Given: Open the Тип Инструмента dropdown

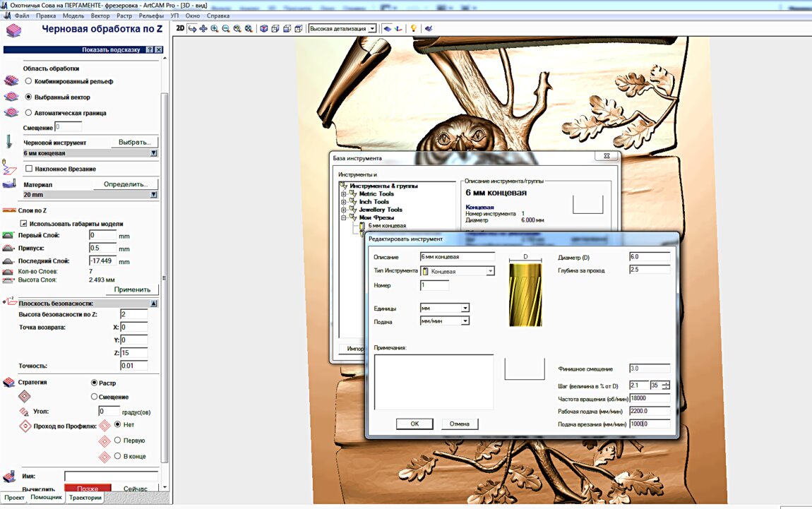Looking at the screenshot, I should coord(490,271).
